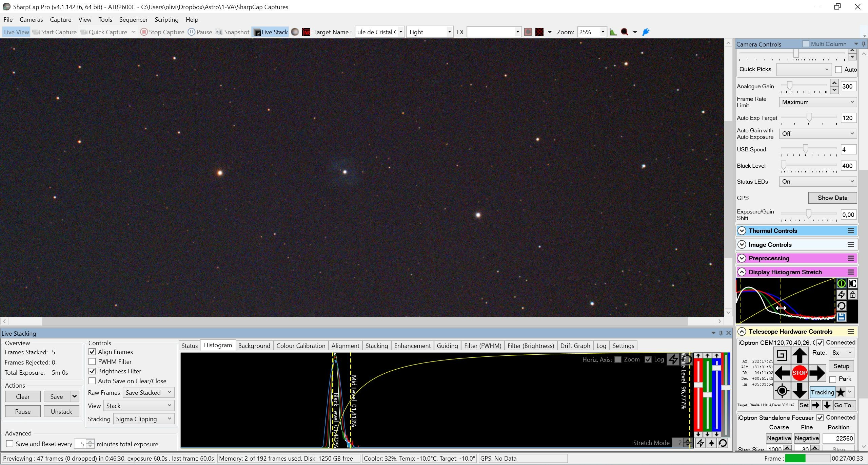Image resolution: width=868 pixels, height=465 pixels.
Task: Click the save icon in Display Histogram Stretch
Action: [841, 317]
